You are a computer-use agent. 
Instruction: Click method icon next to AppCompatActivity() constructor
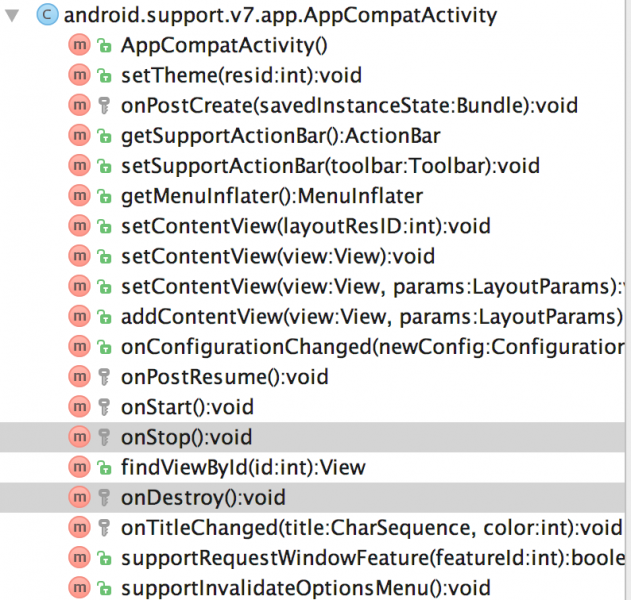click(x=79, y=45)
